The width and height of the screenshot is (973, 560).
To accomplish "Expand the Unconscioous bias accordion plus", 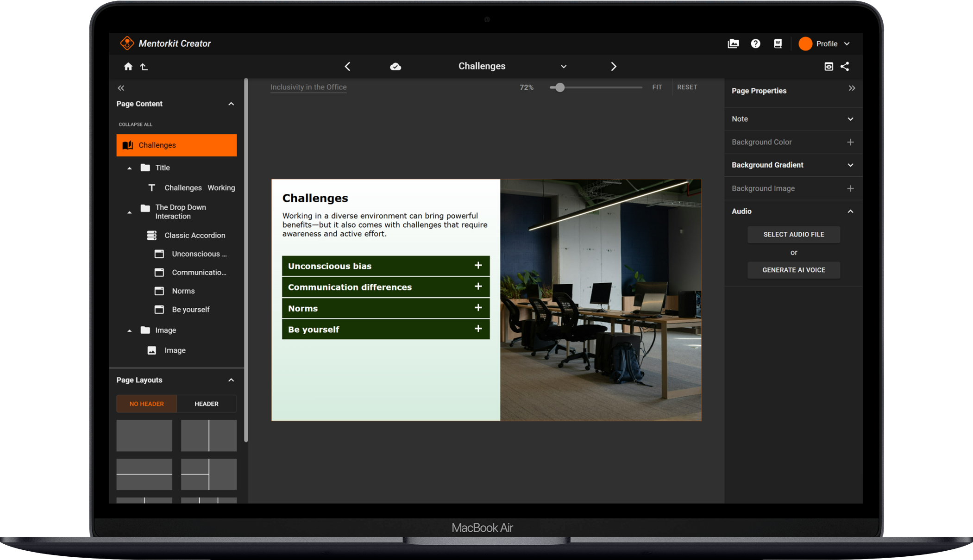I will pos(478,266).
